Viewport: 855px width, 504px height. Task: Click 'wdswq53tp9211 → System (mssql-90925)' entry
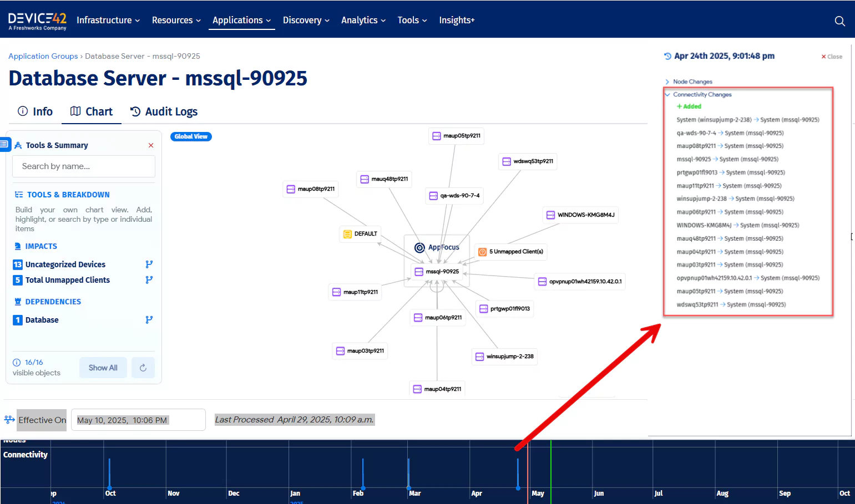coord(731,304)
